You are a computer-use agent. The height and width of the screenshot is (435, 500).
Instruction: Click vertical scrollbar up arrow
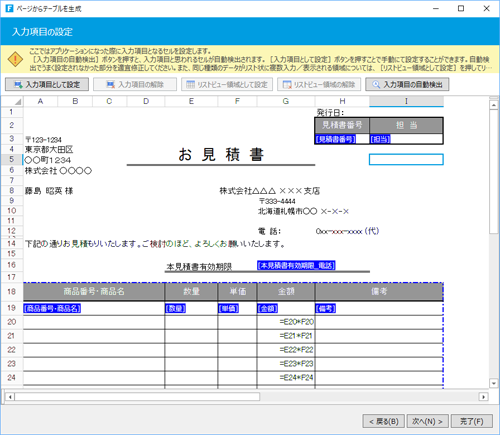pyautogui.click(x=494, y=105)
